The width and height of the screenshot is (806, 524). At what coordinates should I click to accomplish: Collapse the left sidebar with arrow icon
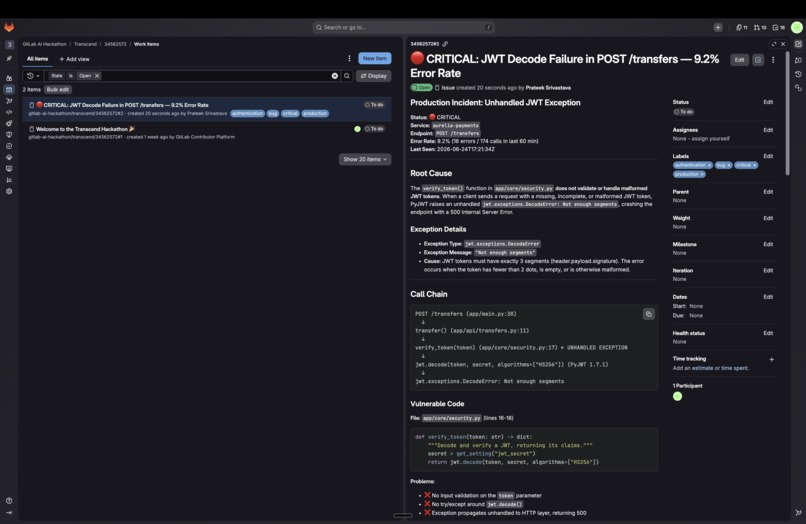[9, 512]
